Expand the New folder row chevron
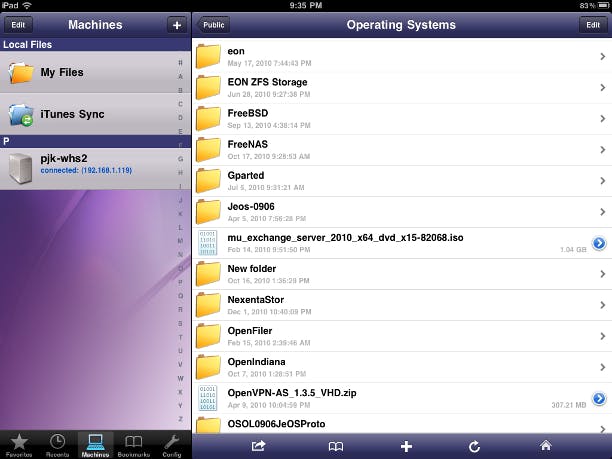 pos(603,274)
